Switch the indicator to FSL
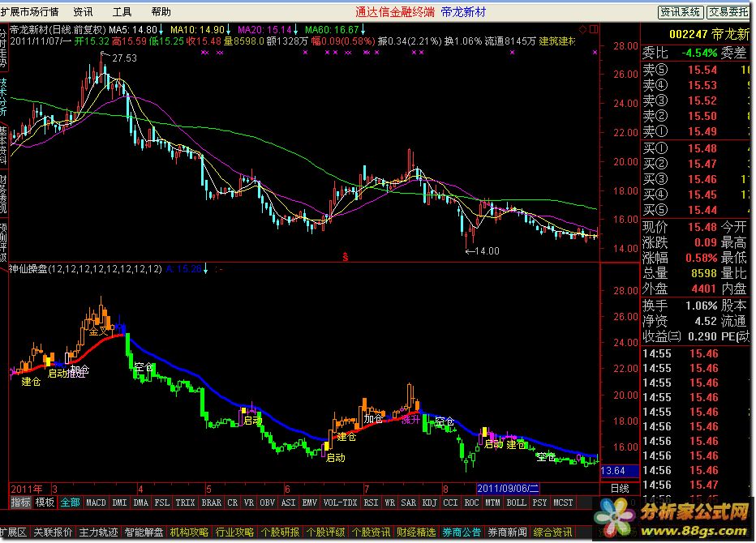Image resolution: width=756 pixels, height=543 pixels. 162,502
